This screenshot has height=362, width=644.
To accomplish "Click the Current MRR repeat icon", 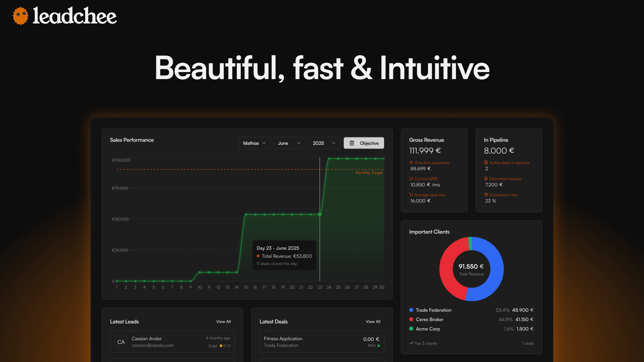I will click(x=411, y=179).
